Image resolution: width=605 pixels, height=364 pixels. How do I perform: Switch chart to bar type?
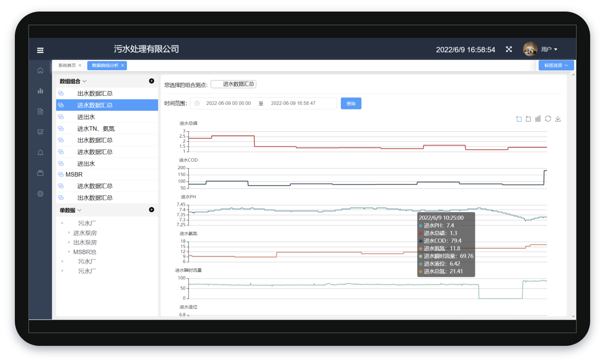[538, 119]
